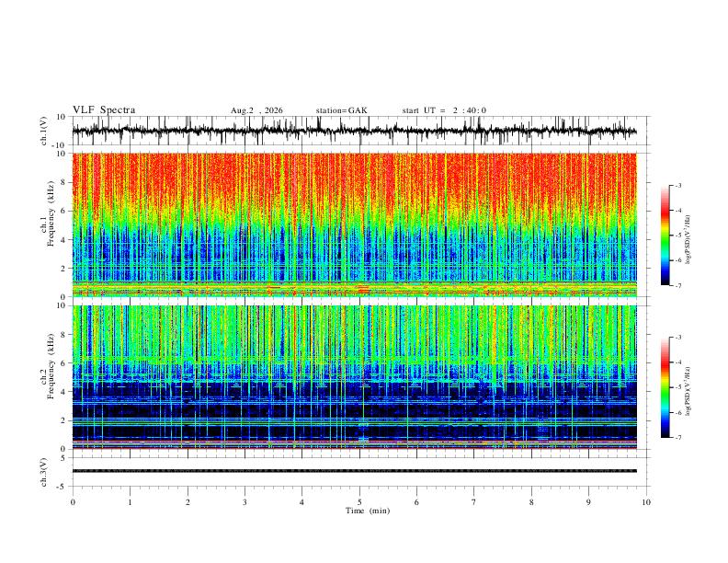
Task: Click the 6 kHz tick on ch.2 spectrogram
Action: click(63, 363)
